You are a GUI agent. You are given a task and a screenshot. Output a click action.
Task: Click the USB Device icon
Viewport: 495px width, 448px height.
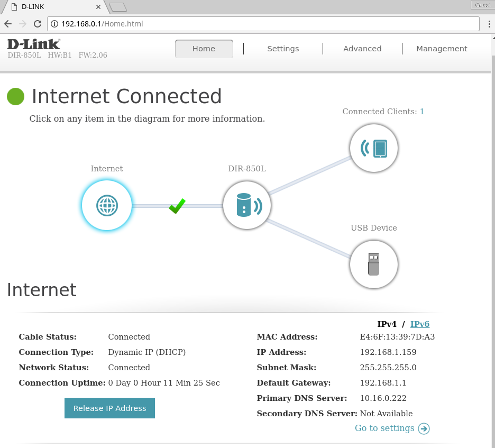click(x=374, y=263)
